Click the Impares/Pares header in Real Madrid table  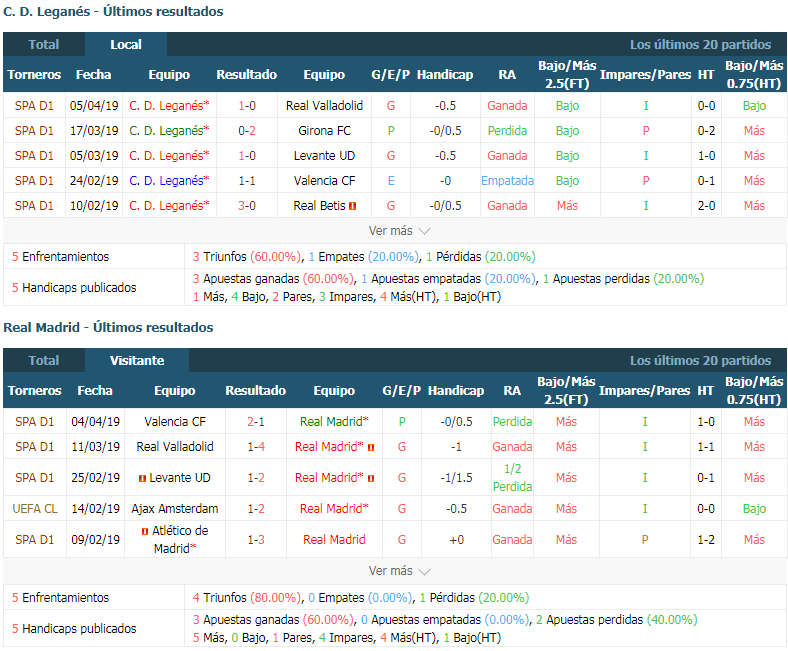(644, 391)
